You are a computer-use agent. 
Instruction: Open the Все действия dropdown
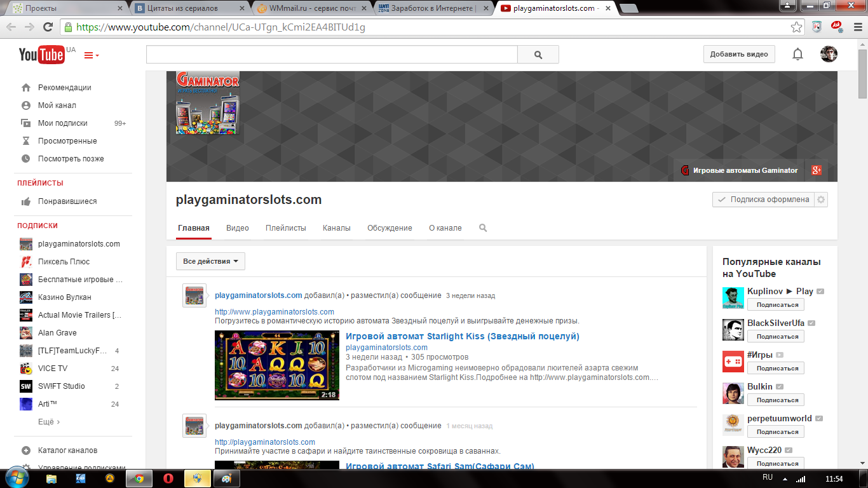coord(210,261)
